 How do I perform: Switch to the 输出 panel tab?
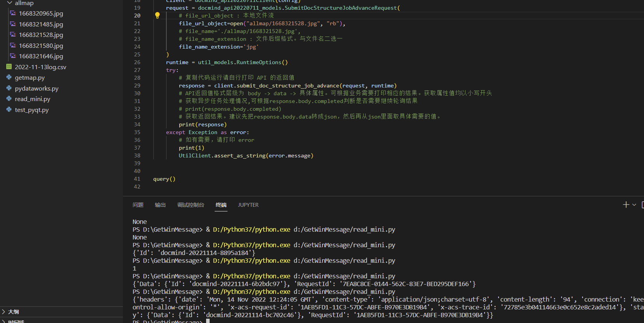point(160,205)
